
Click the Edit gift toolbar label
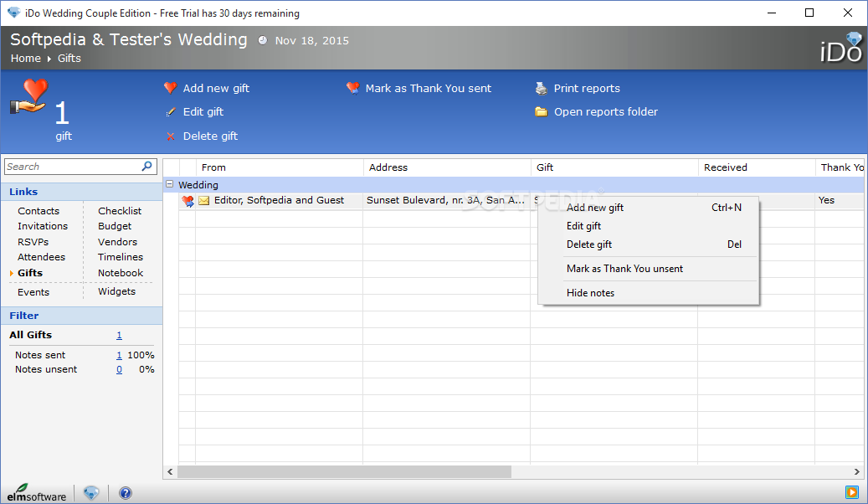(x=203, y=112)
